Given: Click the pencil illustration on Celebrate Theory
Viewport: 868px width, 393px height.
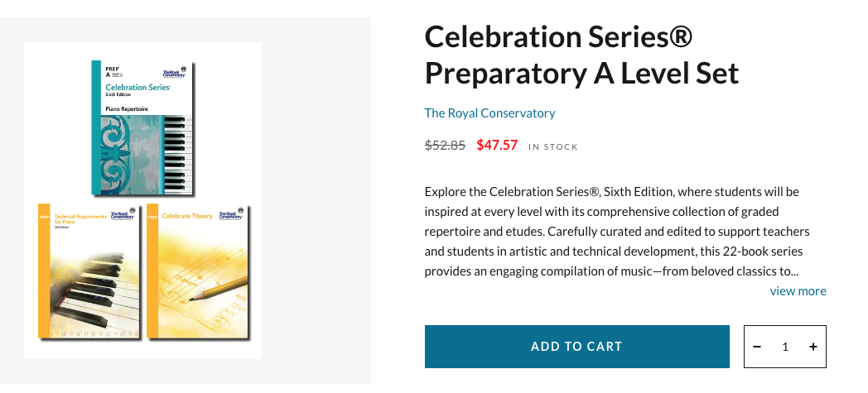Looking at the screenshot, I should click(218, 289).
